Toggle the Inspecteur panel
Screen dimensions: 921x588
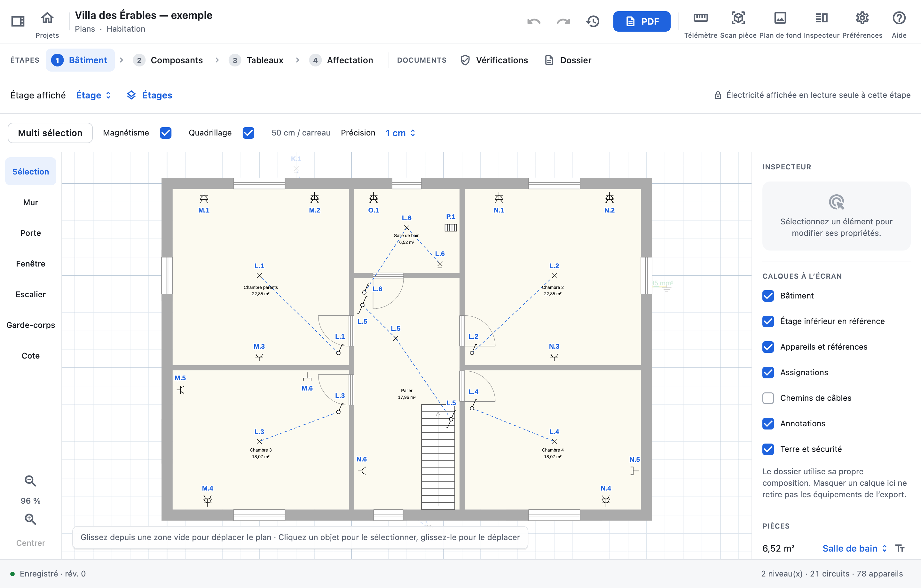point(821,18)
